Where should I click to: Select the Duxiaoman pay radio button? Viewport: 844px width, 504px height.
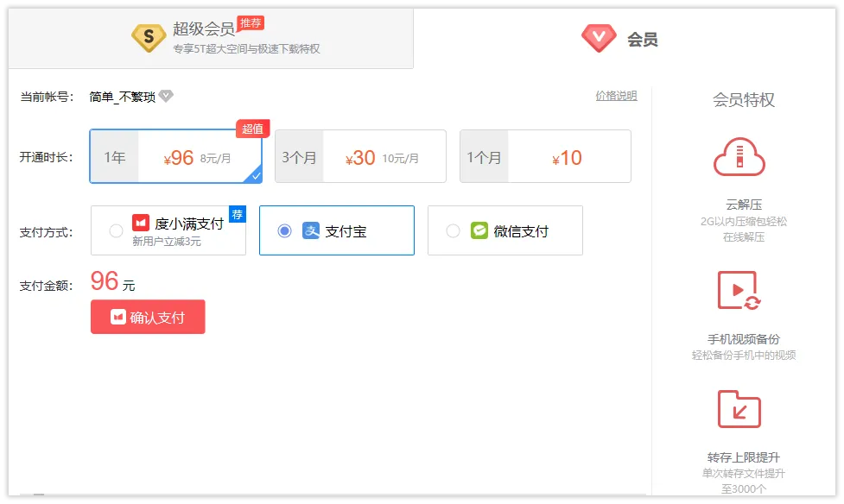tap(116, 230)
